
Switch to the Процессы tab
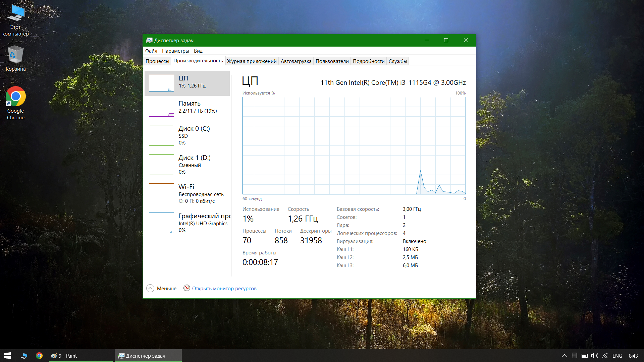[157, 61]
